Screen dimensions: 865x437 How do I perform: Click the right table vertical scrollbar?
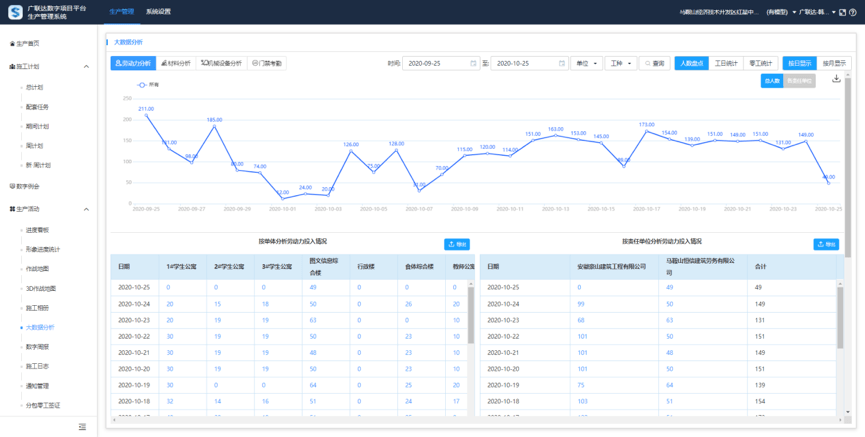[840, 317]
